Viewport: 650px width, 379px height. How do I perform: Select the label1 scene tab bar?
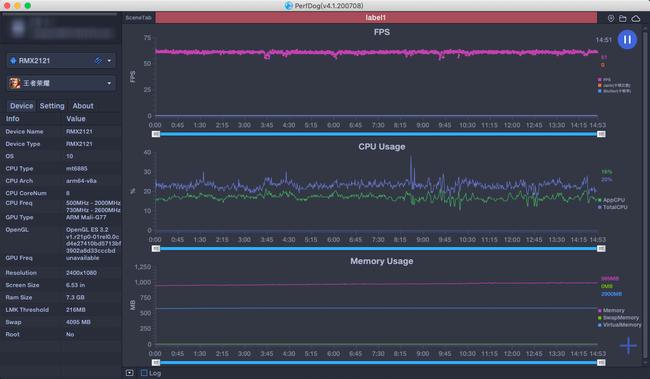(x=376, y=17)
